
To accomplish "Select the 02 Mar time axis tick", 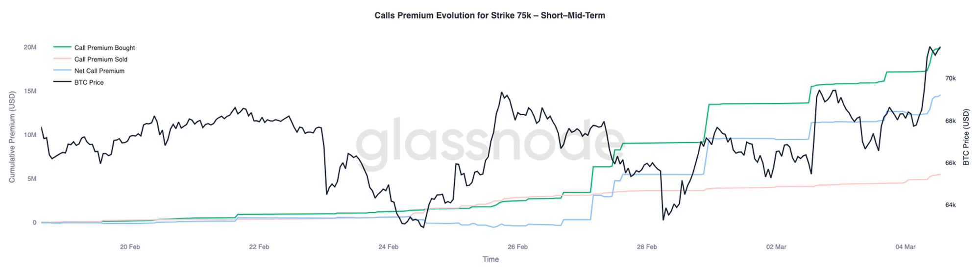I will click(x=776, y=247).
